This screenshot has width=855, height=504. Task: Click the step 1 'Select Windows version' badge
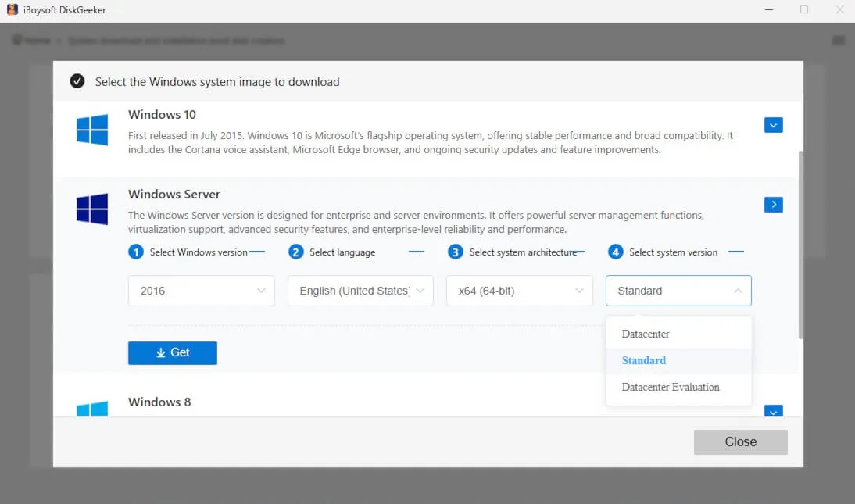pyautogui.click(x=135, y=252)
